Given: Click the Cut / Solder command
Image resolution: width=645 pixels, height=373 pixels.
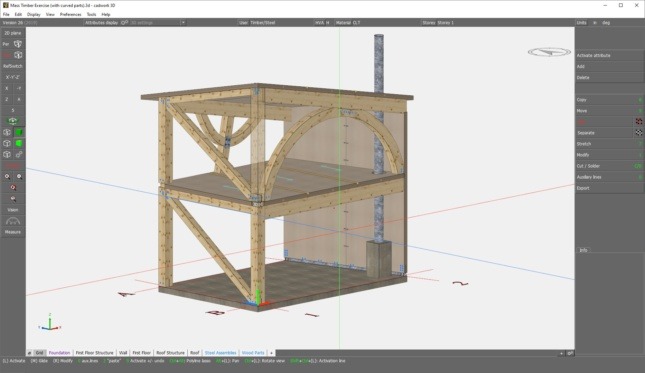Looking at the screenshot, I should [x=610, y=166].
